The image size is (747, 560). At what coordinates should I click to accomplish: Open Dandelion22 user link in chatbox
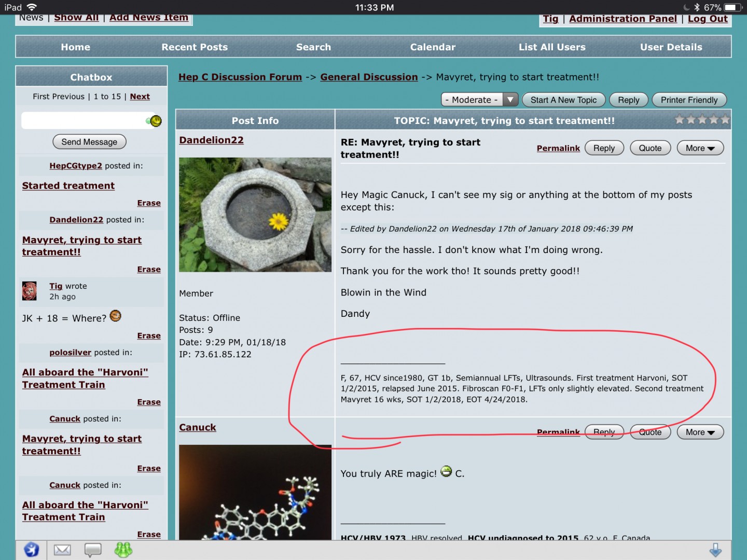(x=76, y=220)
